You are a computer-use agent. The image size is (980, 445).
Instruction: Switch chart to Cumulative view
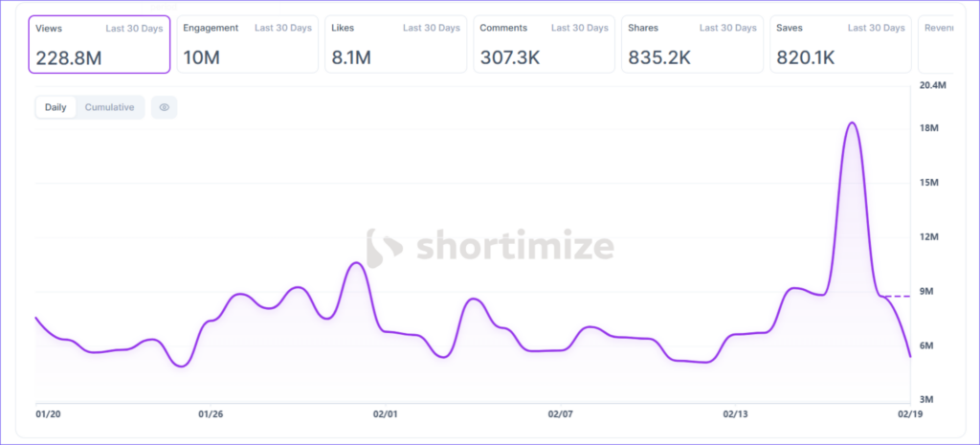point(109,107)
